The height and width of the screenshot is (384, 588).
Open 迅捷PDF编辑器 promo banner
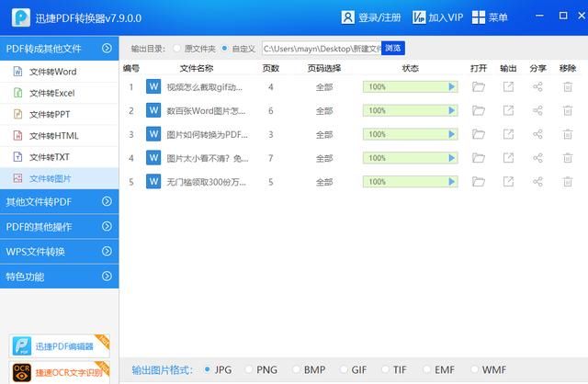[x=59, y=345]
